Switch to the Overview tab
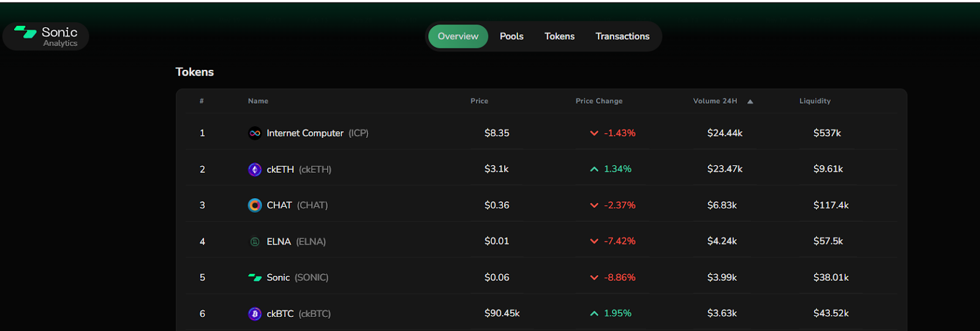Screen dimensions: 980x331 click(x=458, y=36)
